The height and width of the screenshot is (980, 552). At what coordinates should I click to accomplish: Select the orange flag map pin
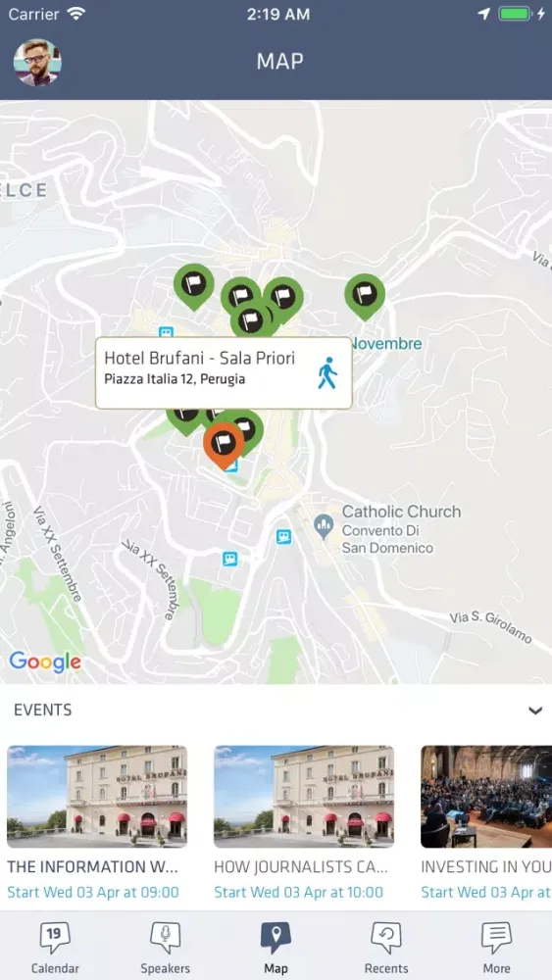pyautogui.click(x=224, y=445)
